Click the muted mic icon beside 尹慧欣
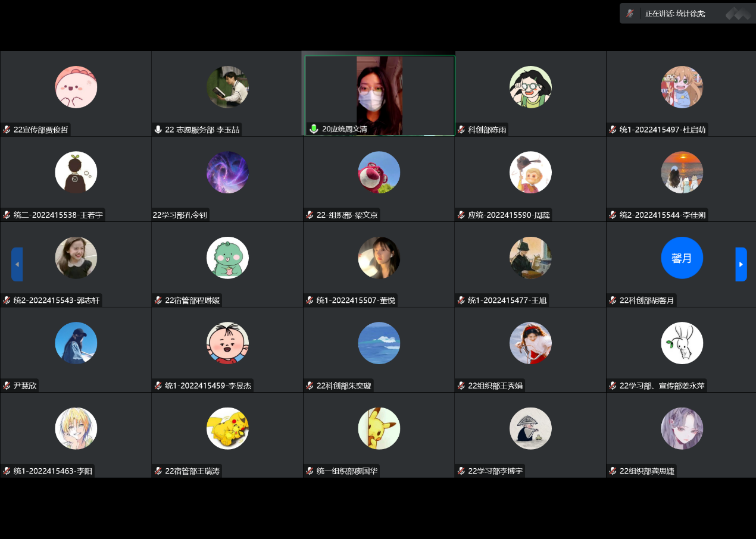Image resolution: width=756 pixels, height=539 pixels. point(7,386)
